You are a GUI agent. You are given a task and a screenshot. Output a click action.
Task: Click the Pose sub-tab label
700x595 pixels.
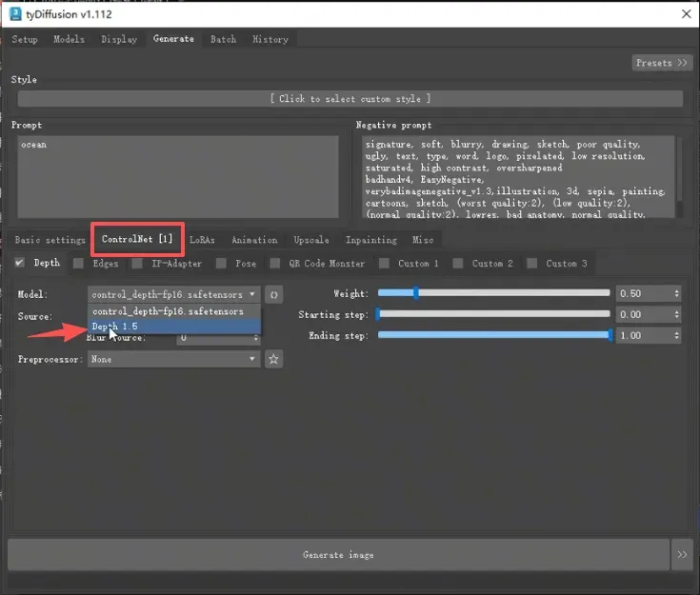point(246,264)
